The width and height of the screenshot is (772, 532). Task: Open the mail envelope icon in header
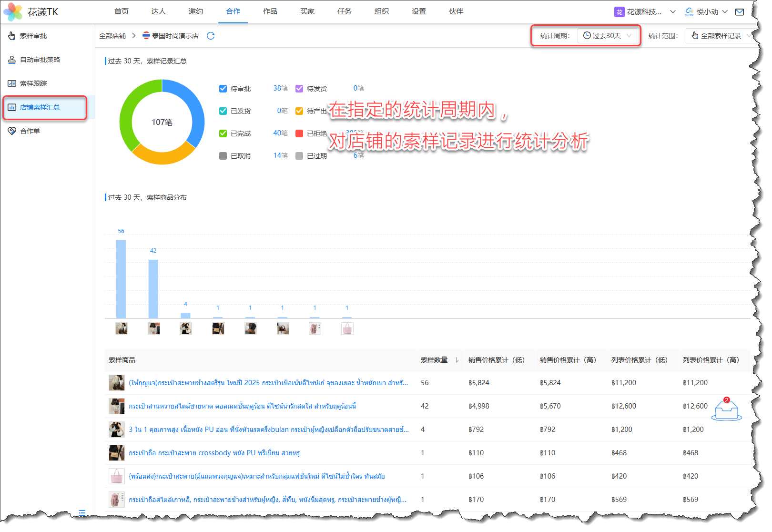[x=739, y=12]
